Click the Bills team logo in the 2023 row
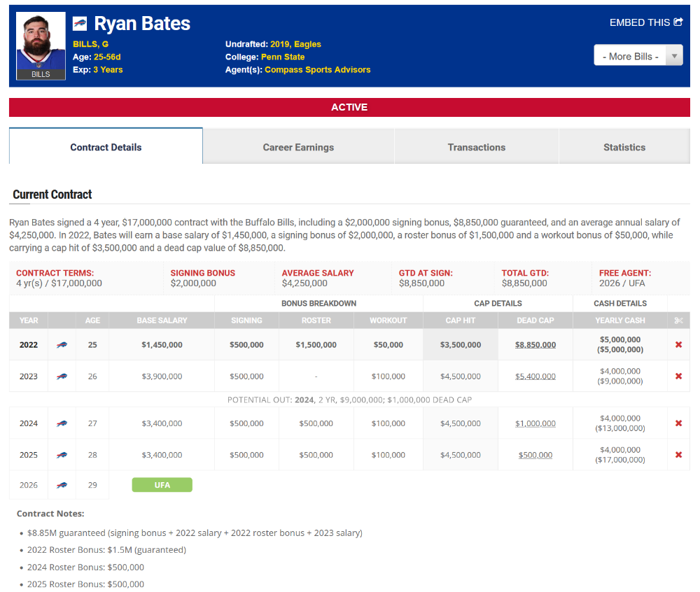The height and width of the screenshot is (592, 700). (x=62, y=376)
